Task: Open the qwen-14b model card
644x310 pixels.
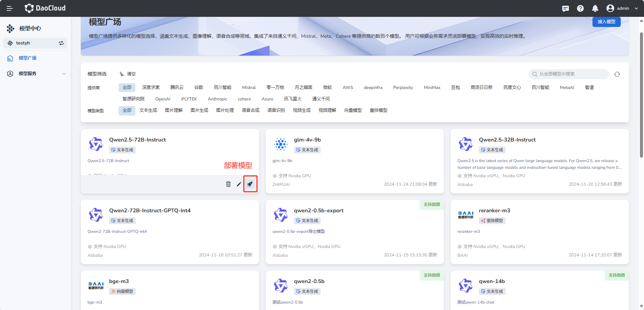Action: pos(540,290)
